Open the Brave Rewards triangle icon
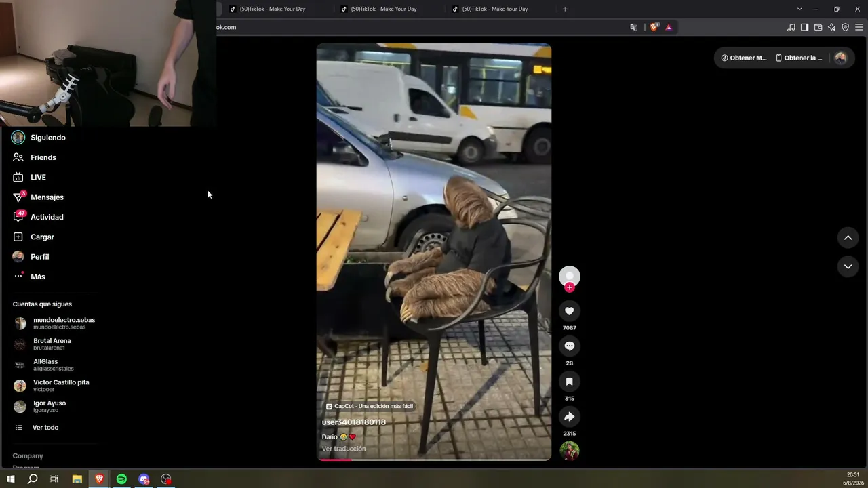 pyautogui.click(x=669, y=27)
